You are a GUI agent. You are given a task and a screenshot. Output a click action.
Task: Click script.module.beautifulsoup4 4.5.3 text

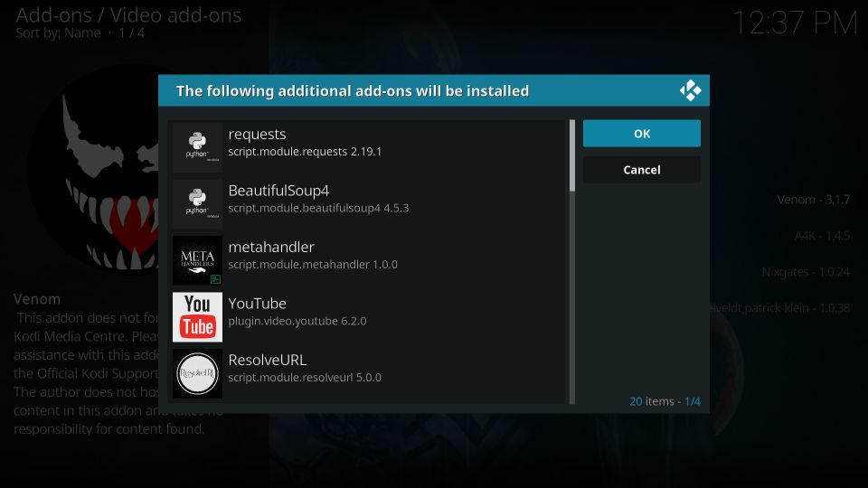coord(318,208)
